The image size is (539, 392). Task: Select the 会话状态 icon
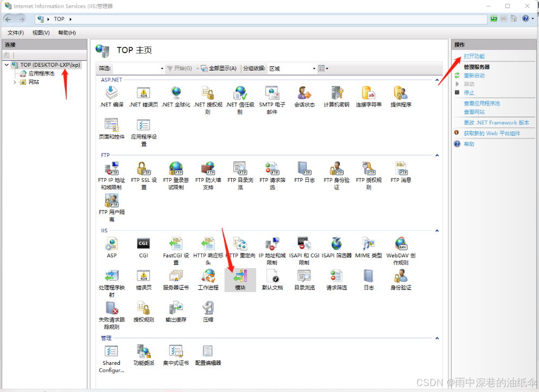pos(304,93)
